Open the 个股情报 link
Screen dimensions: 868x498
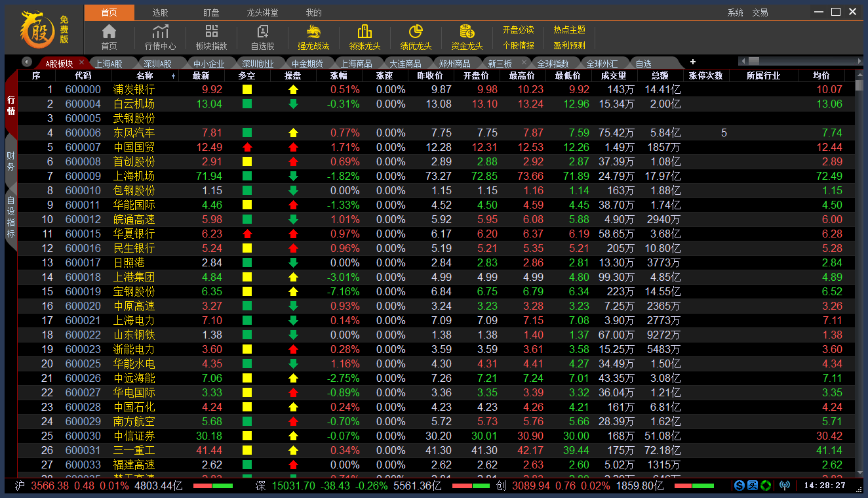(518, 45)
